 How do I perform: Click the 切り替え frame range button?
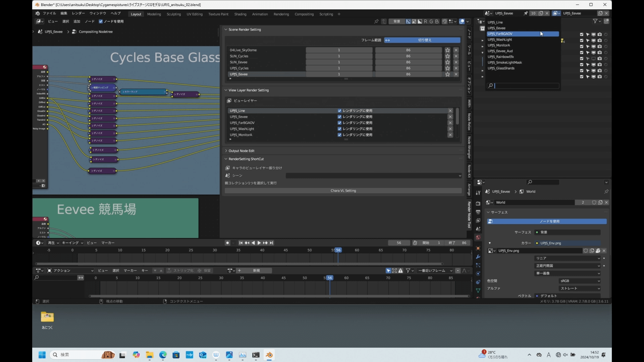tap(422, 40)
